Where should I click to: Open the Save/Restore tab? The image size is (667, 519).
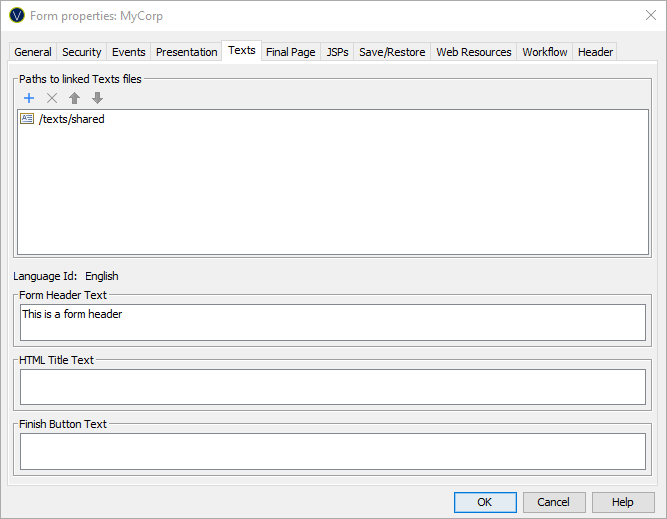[x=392, y=52]
